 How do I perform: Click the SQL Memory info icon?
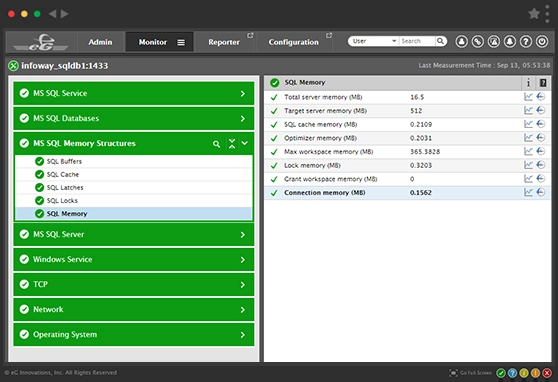pos(528,83)
